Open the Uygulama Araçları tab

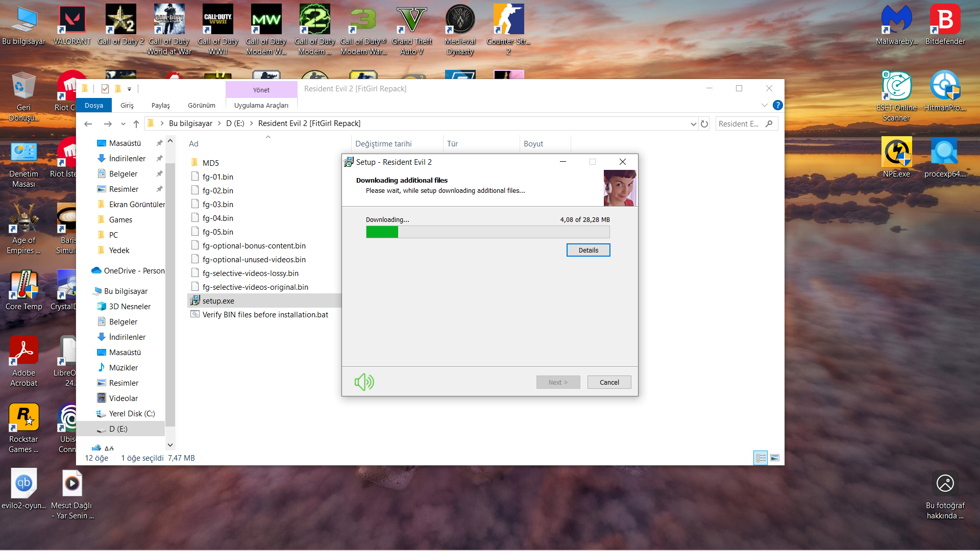(261, 105)
